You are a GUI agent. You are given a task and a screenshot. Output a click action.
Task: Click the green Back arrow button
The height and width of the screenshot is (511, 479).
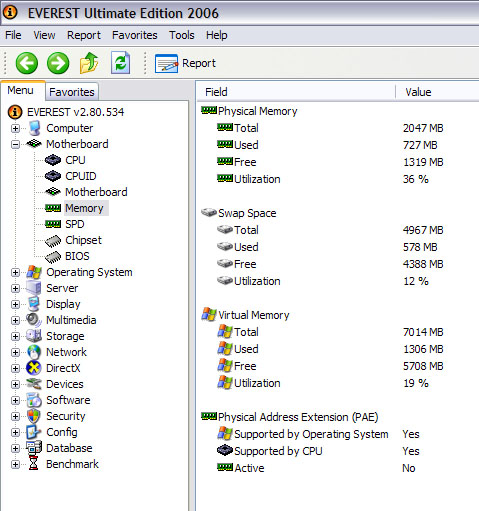[x=27, y=63]
